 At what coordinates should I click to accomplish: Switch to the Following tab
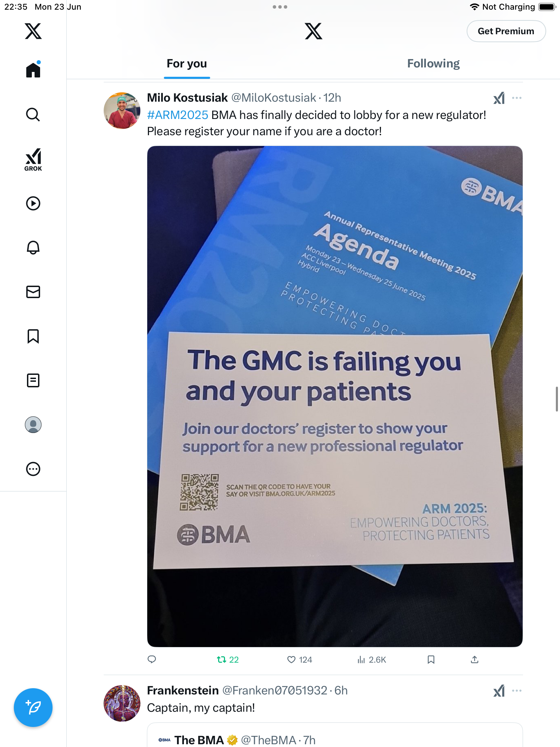433,64
